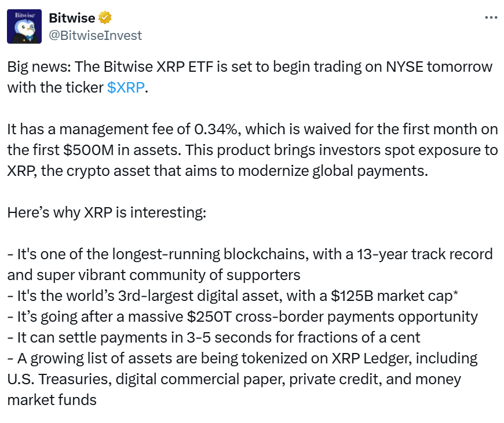Viewport: 504px width, 423px height.
Task: Open Bitwise's profile via the avatar image
Action: [24, 26]
